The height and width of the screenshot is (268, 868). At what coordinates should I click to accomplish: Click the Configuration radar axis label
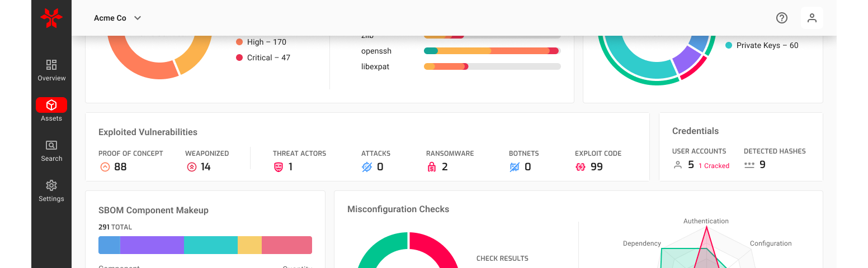771,243
